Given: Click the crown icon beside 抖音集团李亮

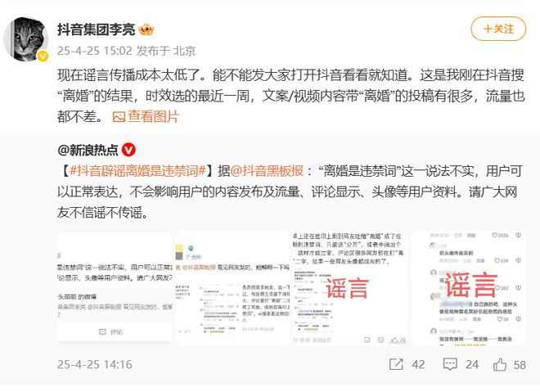Looking at the screenshot, I should point(146,29).
